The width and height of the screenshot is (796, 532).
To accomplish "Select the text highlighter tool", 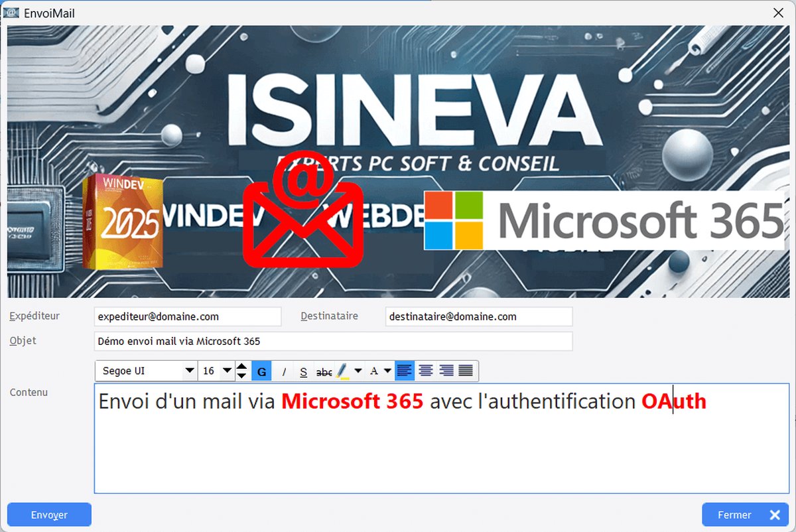I will coord(342,371).
